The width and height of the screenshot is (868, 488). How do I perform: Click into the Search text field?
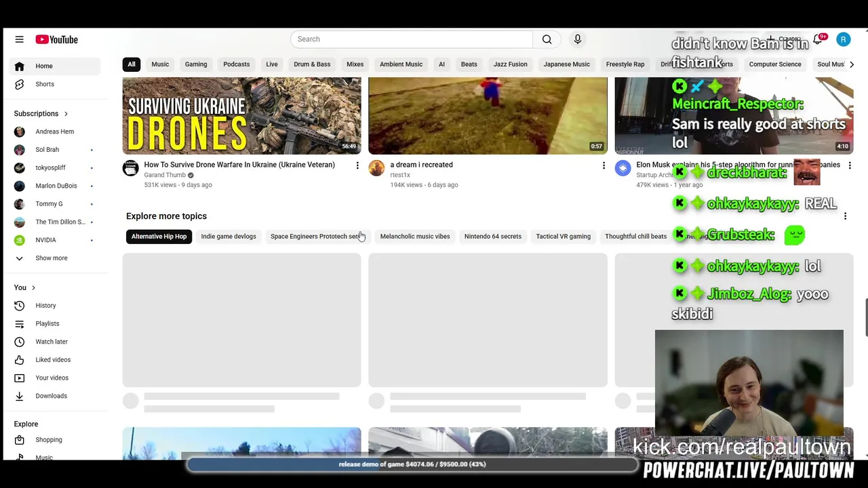[412, 39]
